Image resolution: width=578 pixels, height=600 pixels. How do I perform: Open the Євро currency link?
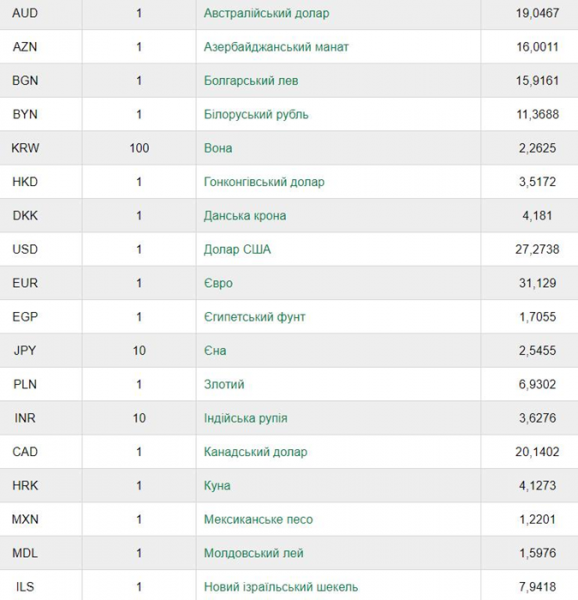pyautogui.click(x=218, y=283)
